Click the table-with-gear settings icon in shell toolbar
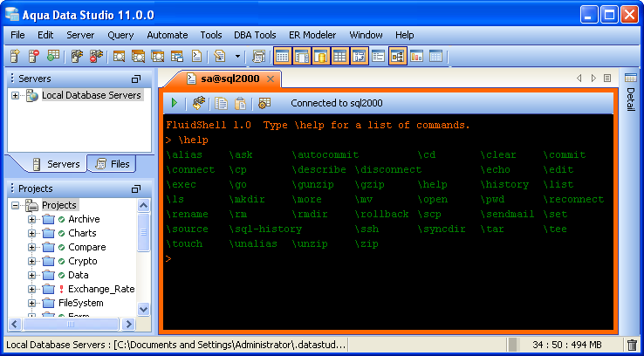The height and width of the screenshot is (356, 644). pyautogui.click(x=264, y=103)
